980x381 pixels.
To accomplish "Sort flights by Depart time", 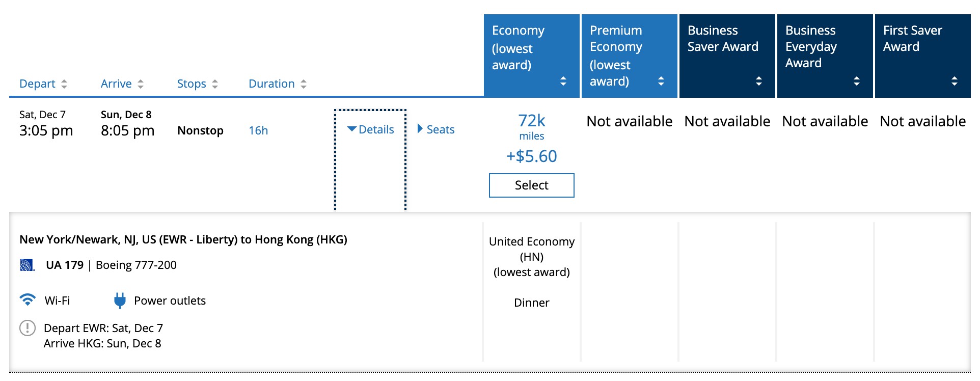I will [x=37, y=84].
